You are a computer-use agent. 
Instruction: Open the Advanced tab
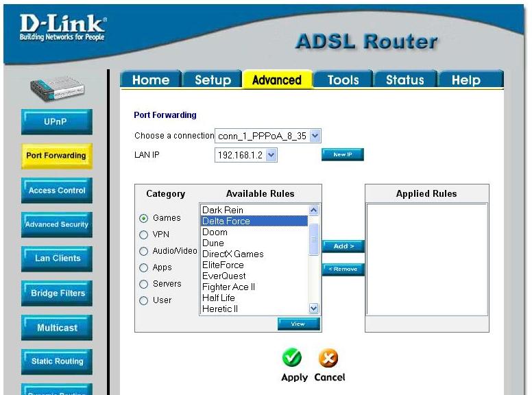(277, 80)
